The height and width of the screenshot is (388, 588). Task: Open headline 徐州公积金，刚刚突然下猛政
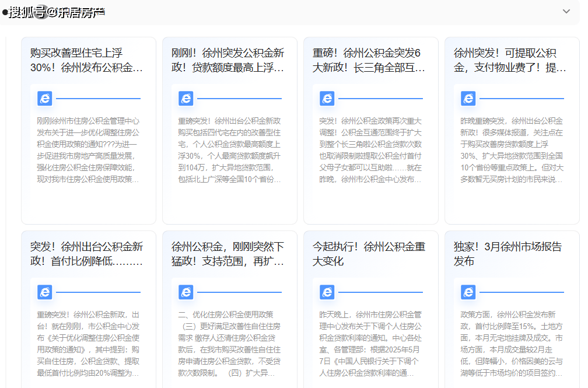pos(229,254)
